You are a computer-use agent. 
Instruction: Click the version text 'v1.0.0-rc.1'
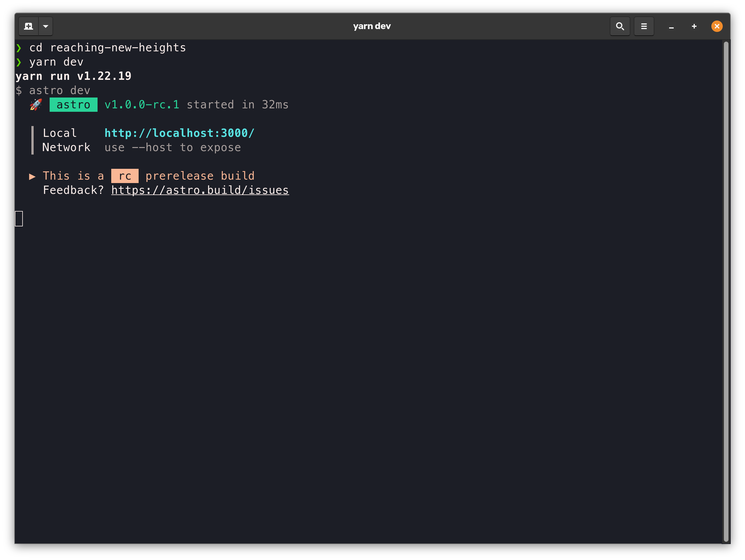tap(142, 105)
